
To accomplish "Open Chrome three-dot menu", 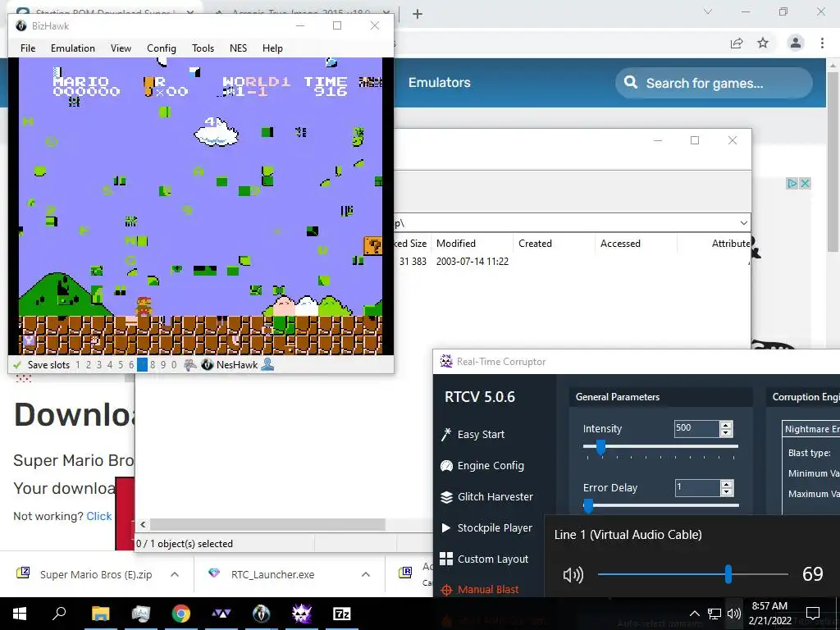I will pyautogui.click(x=822, y=43).
